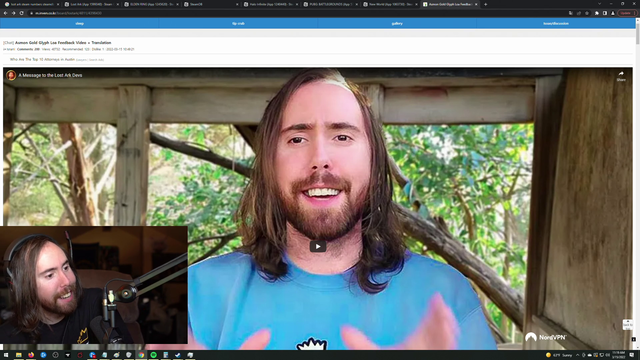Open the 'gallery' navigation item
The width and height of the screenshot is (640, 360).
[x=397, y=23]
